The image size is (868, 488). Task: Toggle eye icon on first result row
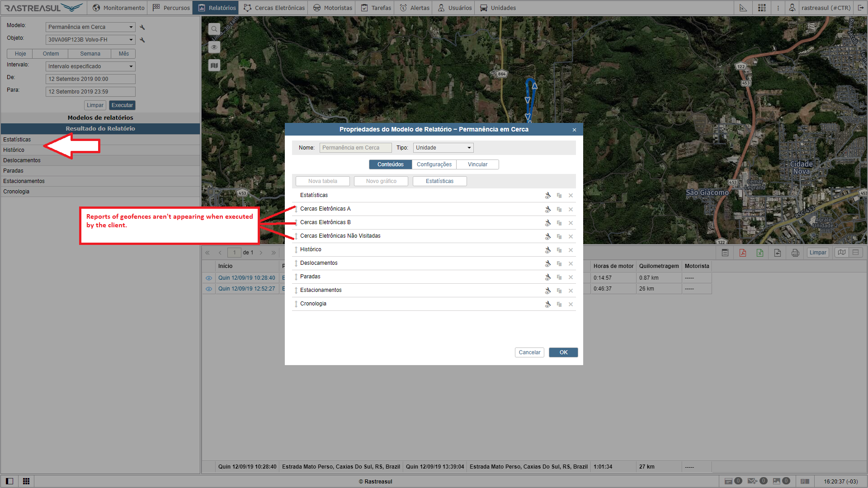click(209, 278)
